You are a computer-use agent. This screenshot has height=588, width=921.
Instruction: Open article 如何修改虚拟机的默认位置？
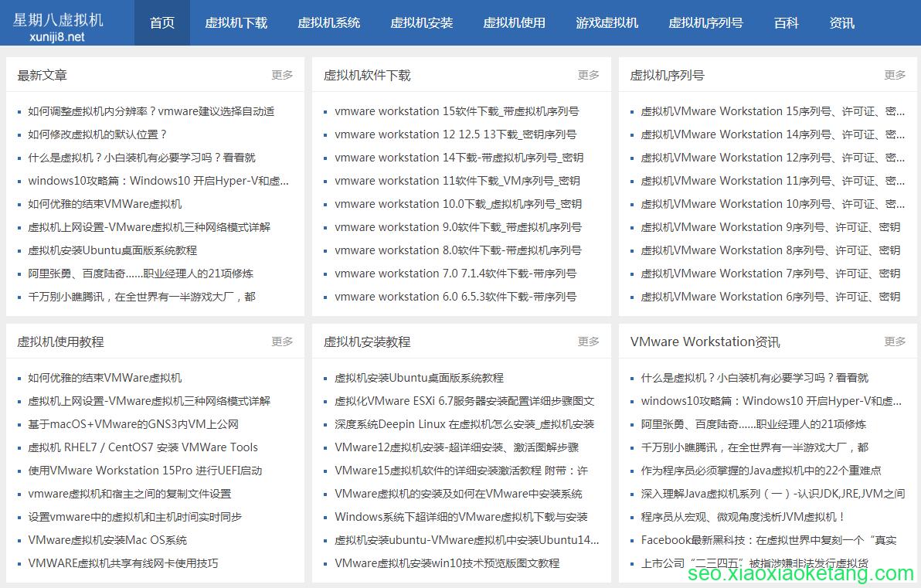click(97, 134)
